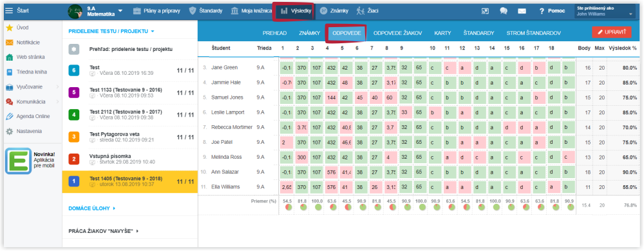The height and width of the screenshot is (251, 644).
Task: Click the red Upraviť button
Action: [x=612, y=32]
